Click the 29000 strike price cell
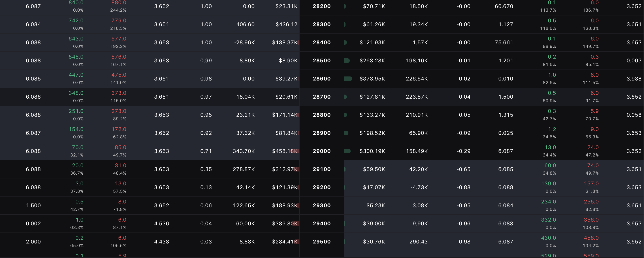Viewport: 644px width, 258px height. (322, 151)
